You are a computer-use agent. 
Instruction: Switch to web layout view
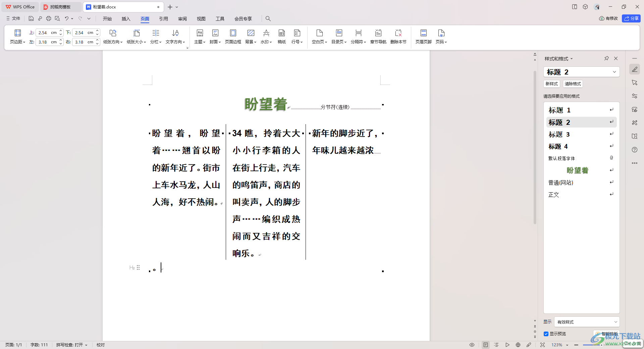pyautogui.click(x=518, y=345)
